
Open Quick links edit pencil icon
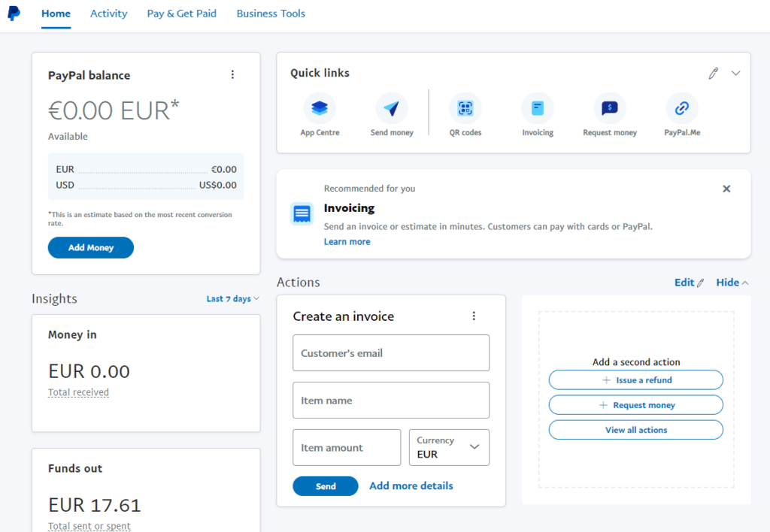tap(713, 73)
